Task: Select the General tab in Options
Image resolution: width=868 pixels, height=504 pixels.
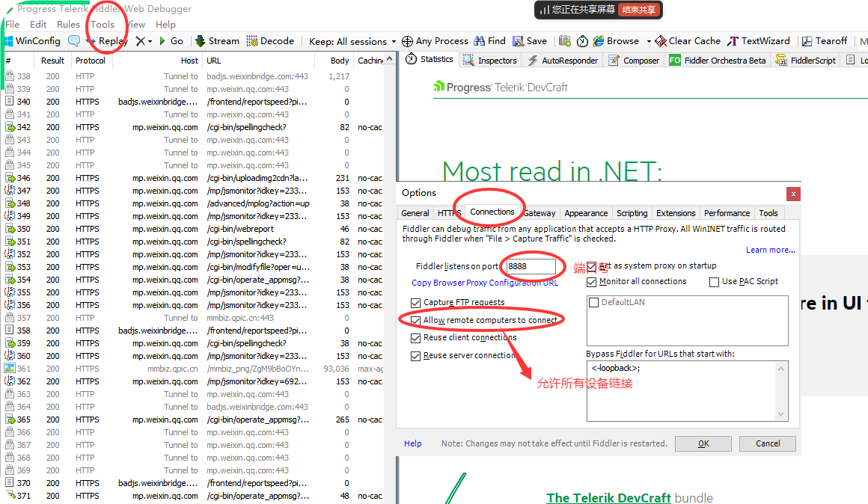Action: [415, 213]
